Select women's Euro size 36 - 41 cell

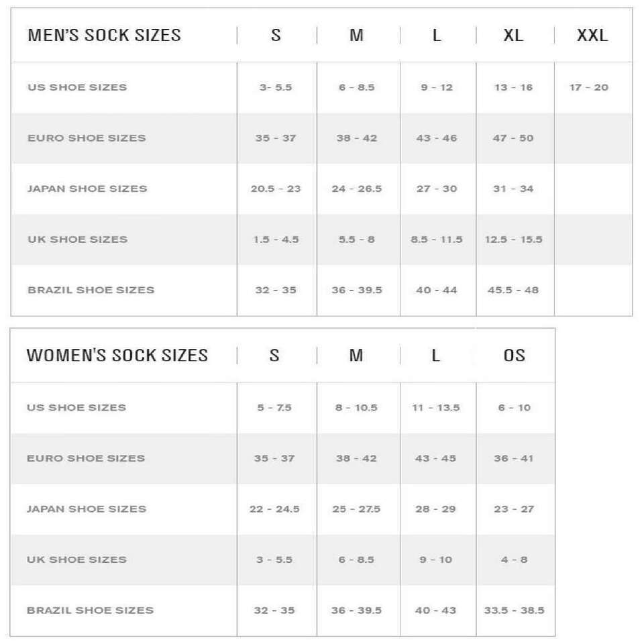coord(513,458)
